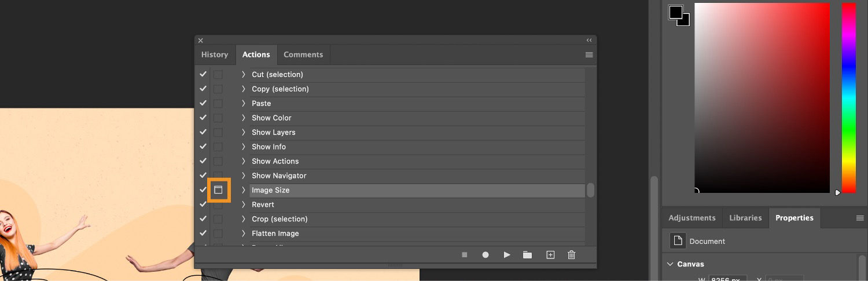Select the Actions tab
Screen dimensions: 868x281
click(256, 54)
